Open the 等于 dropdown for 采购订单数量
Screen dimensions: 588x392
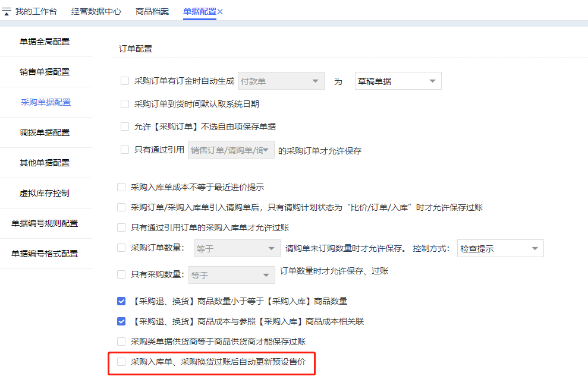[x=236, y=248]
